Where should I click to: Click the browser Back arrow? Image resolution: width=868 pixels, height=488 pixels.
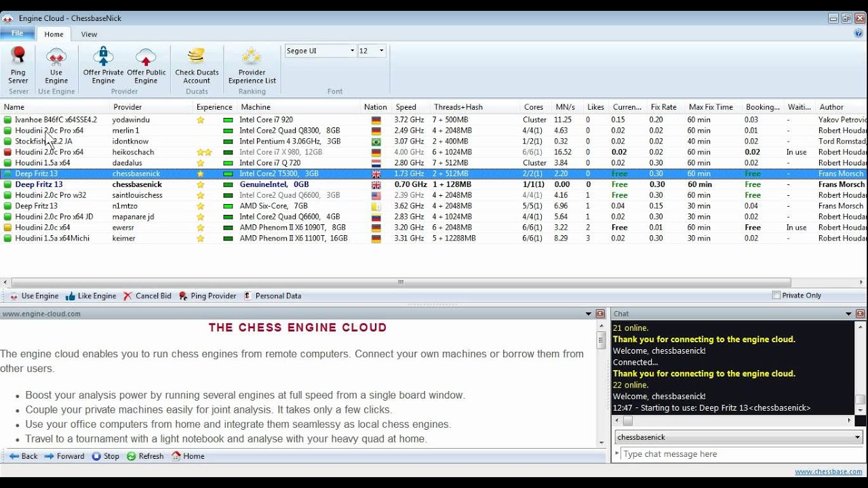pyautogui.click(x=14, y=456)
